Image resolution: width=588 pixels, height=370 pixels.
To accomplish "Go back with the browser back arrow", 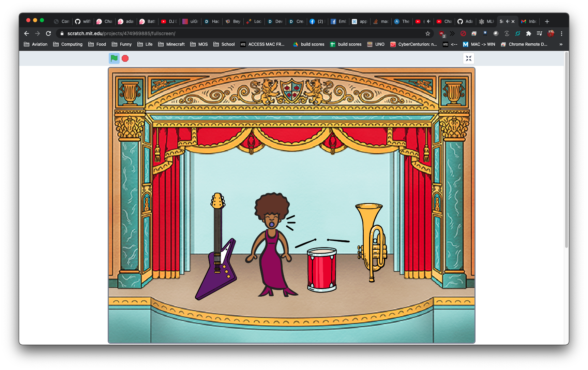I will [x=27, y=33].
